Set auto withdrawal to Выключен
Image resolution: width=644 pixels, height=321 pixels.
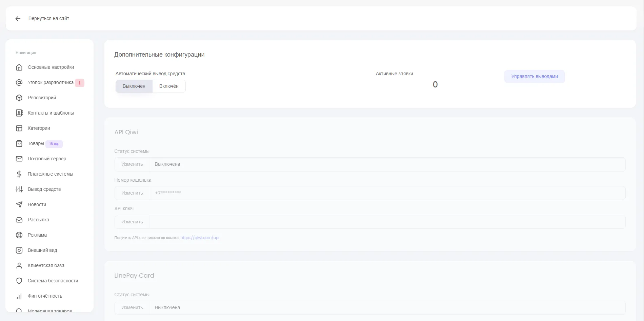click(x=134, y=86)
